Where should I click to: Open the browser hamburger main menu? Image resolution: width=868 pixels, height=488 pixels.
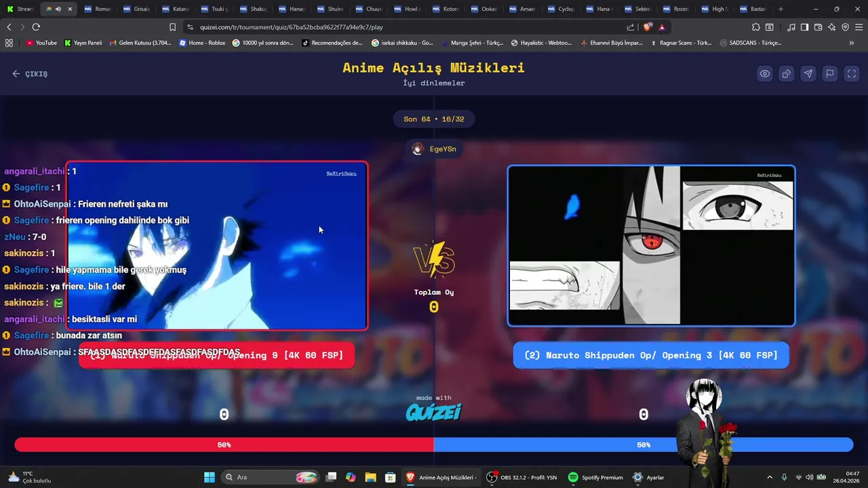(859, 27)
